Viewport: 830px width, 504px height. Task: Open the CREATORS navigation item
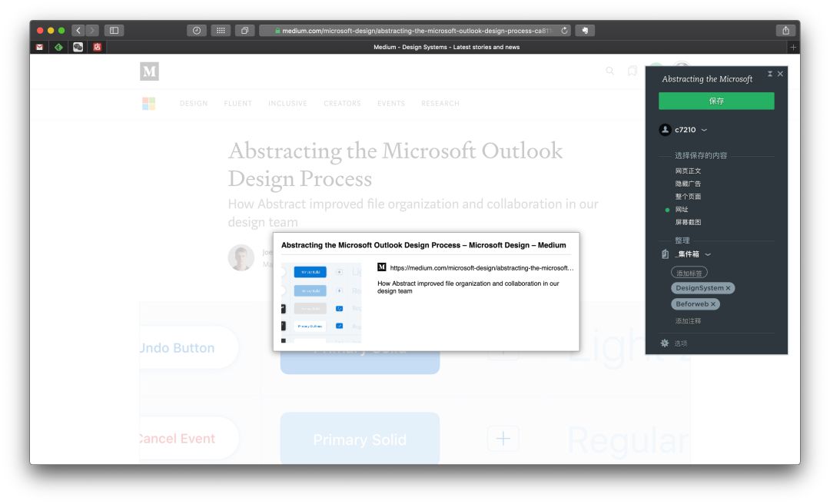[342, 103]
